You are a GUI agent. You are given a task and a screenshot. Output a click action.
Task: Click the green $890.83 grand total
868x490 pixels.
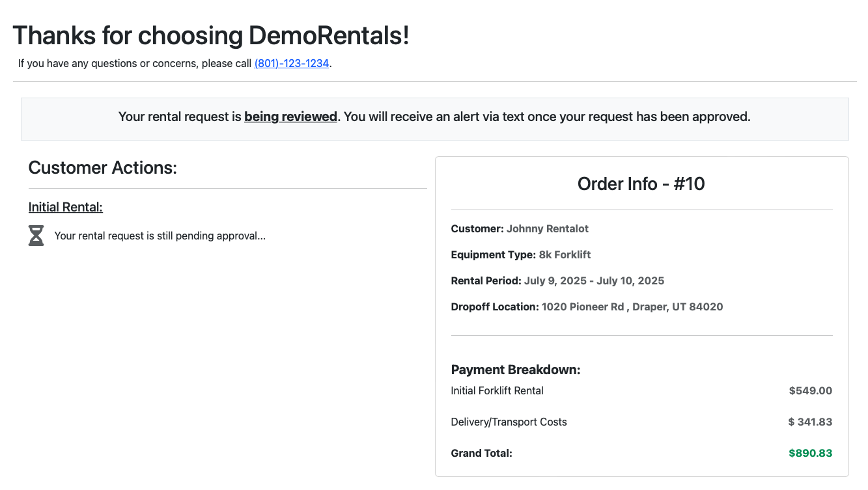(811, 454)
